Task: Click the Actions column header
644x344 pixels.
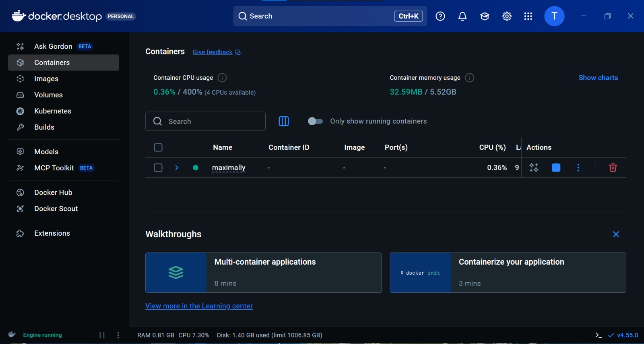Action: [x=539, y=147]
